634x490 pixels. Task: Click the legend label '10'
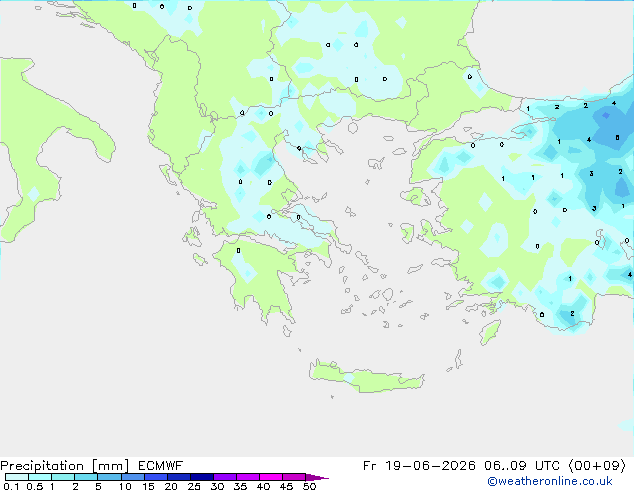coord(125,486)
